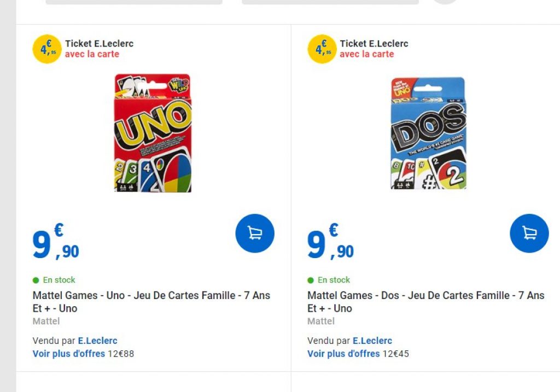
Task: Visit E.Leclerc seller link for Dos
Action: (x=372, y=341)
